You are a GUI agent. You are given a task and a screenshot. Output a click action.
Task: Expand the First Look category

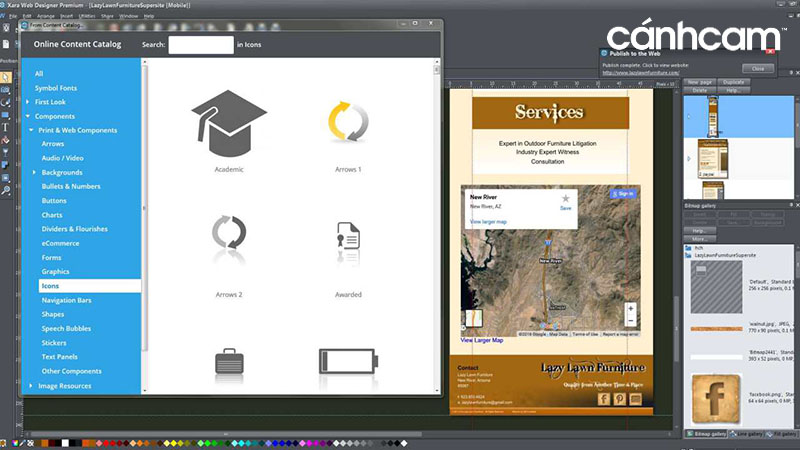point(28,102)
